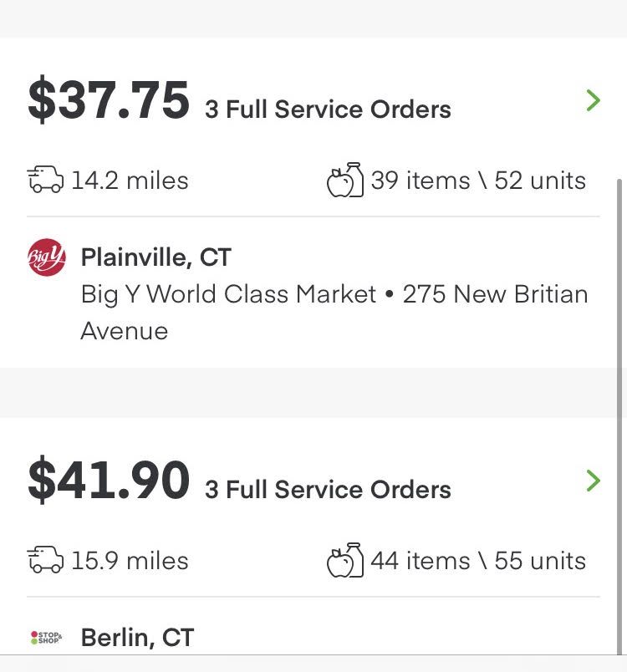Open the $37.75 batch chevron arrow
The image size is (627, 672).
594,100
